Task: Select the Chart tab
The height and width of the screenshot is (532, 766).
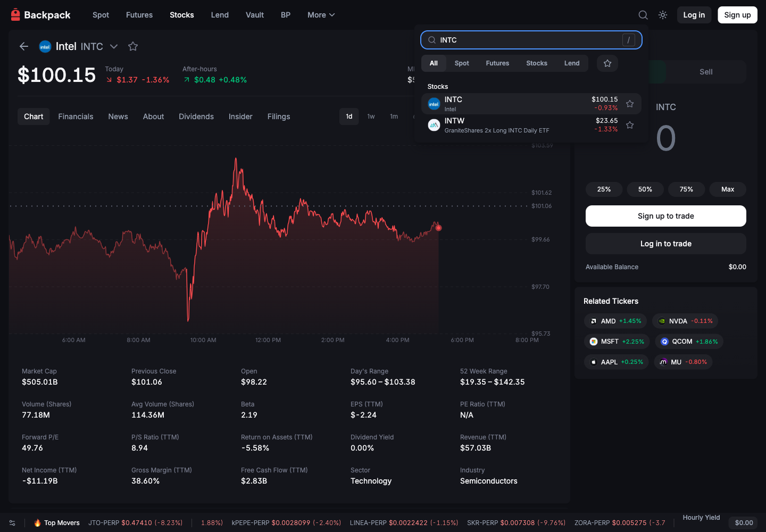Action: [34, 117]
